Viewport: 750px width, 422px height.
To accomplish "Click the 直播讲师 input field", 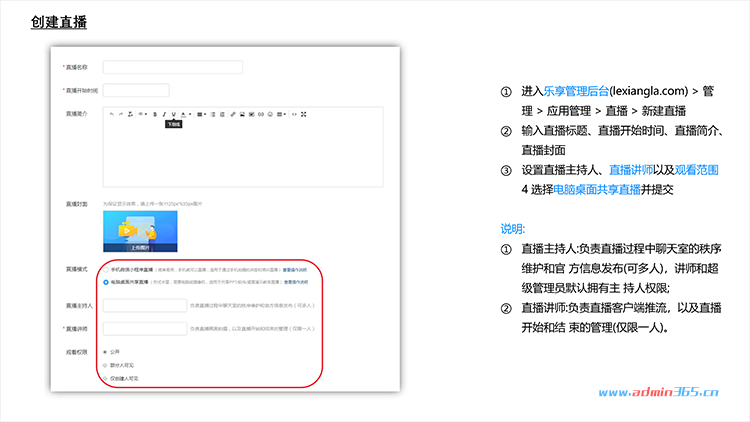I will 145,329.
